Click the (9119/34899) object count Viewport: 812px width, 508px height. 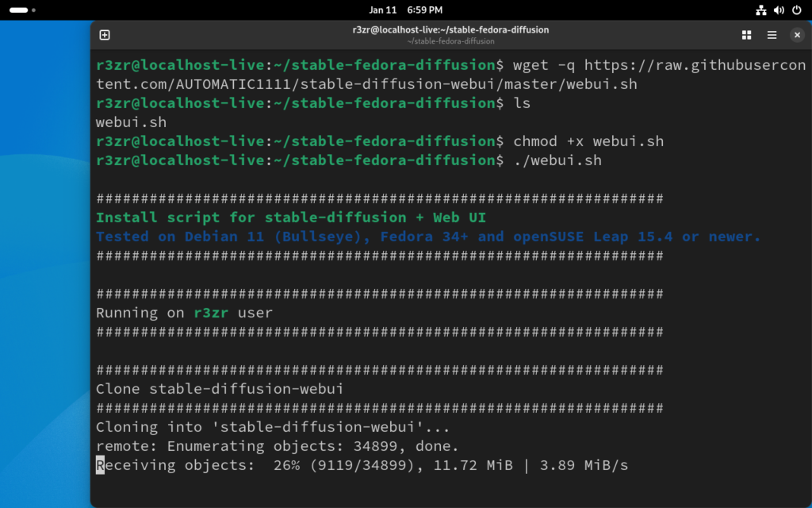366,465
